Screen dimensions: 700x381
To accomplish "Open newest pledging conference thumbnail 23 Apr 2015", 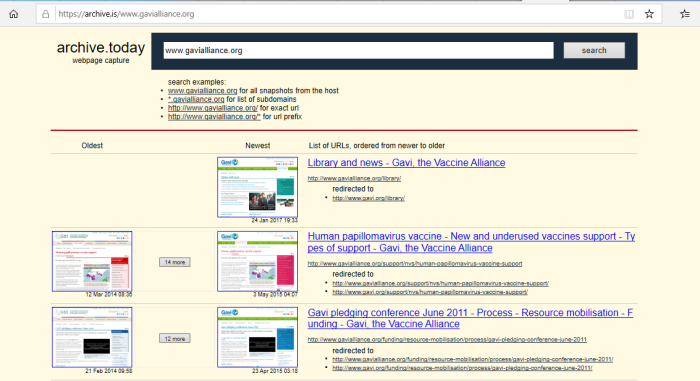I will [258, 337].
